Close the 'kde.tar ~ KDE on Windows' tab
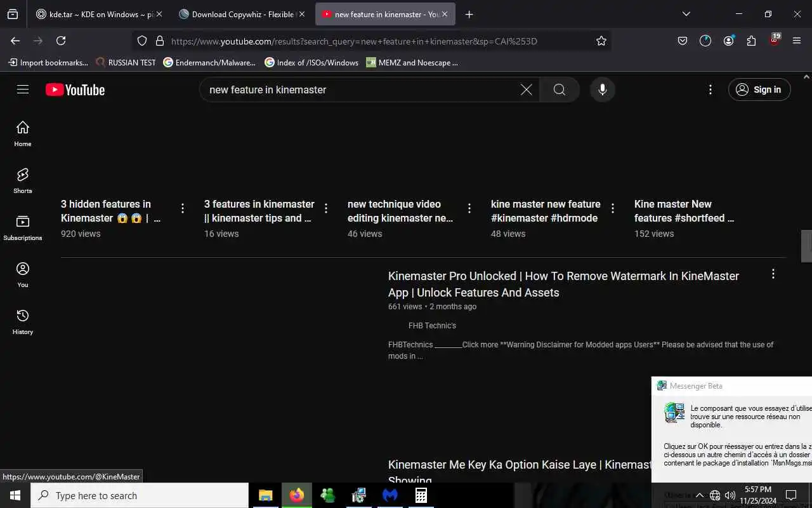 pyautogui.click(x=159, y=14)
